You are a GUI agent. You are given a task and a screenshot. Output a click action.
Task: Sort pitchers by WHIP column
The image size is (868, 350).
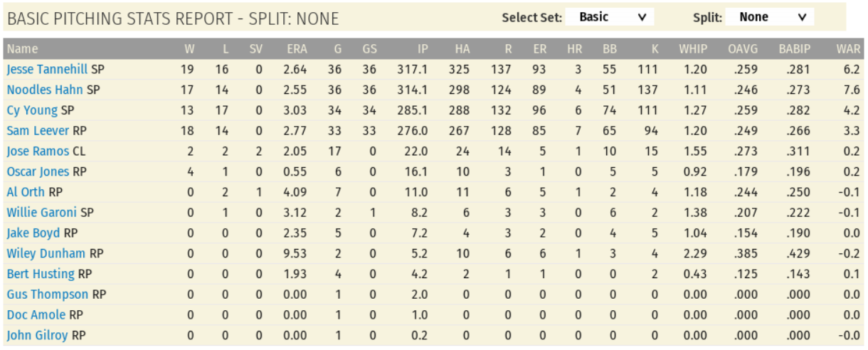pyautogui.click(x=692, y=49)
